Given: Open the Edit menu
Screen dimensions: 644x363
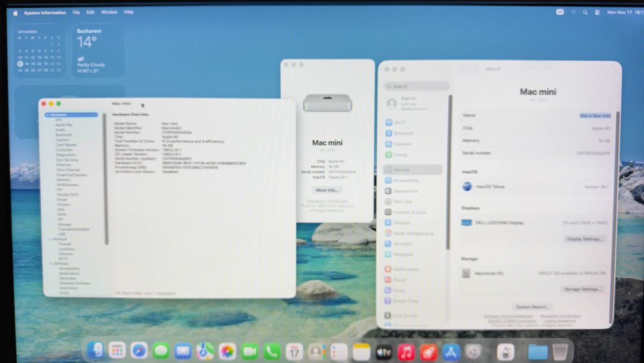Looking at the screenshot, I should [x=90, y=12].
